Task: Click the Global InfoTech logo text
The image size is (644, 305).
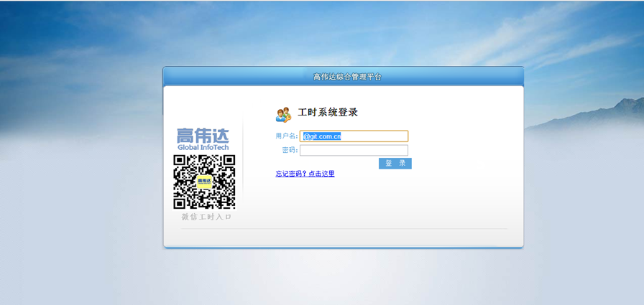Action: 203,147
